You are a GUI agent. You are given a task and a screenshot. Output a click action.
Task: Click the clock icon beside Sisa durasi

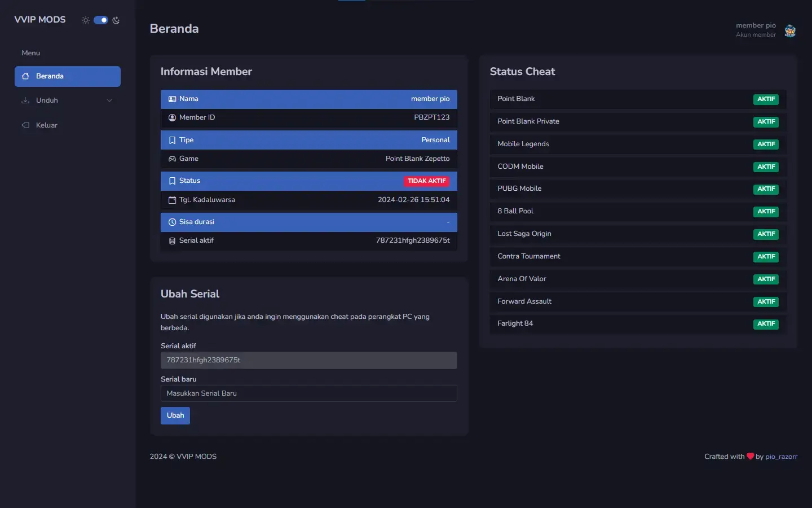[172, 222]
